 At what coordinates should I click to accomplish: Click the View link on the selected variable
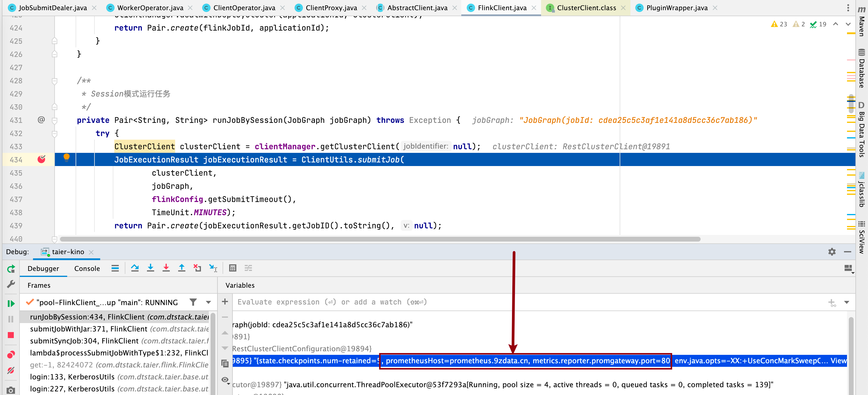[x=838, y=361]
